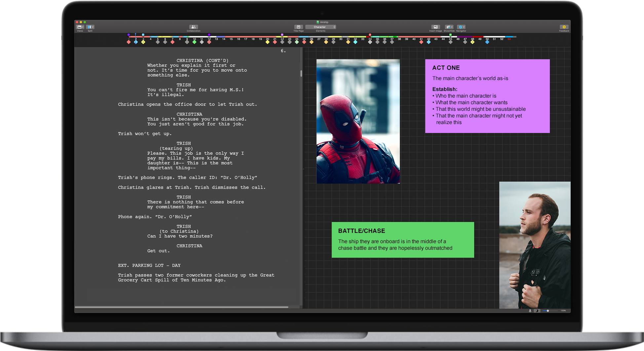
Task: Open the Character elements dropdown
Action: [x=320, y=27]
